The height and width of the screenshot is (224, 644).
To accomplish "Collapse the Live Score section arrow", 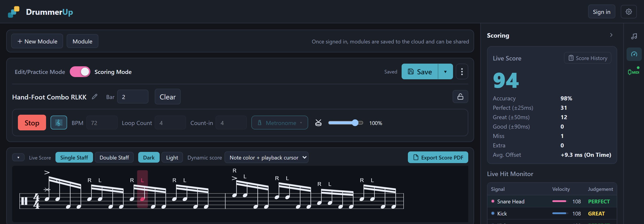I will (18, 157).
